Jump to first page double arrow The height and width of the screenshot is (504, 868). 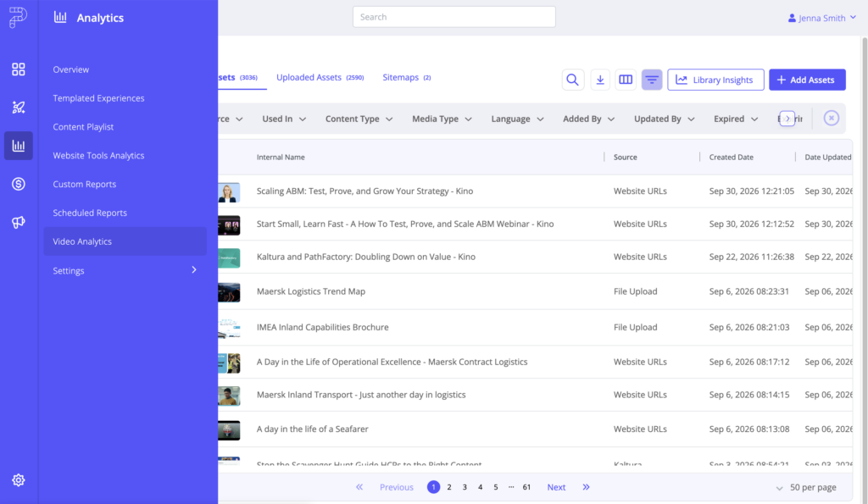point(359,487)
